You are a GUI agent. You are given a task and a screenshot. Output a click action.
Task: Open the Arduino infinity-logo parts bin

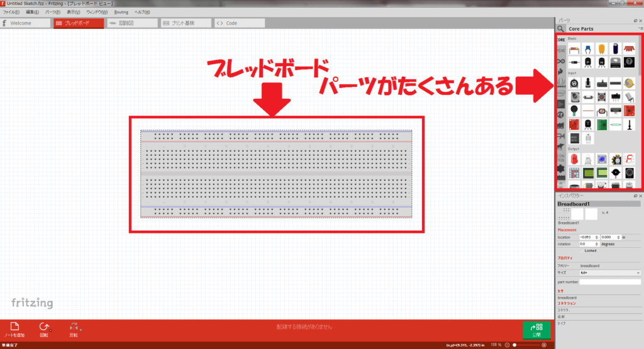(x=561, y=61)
